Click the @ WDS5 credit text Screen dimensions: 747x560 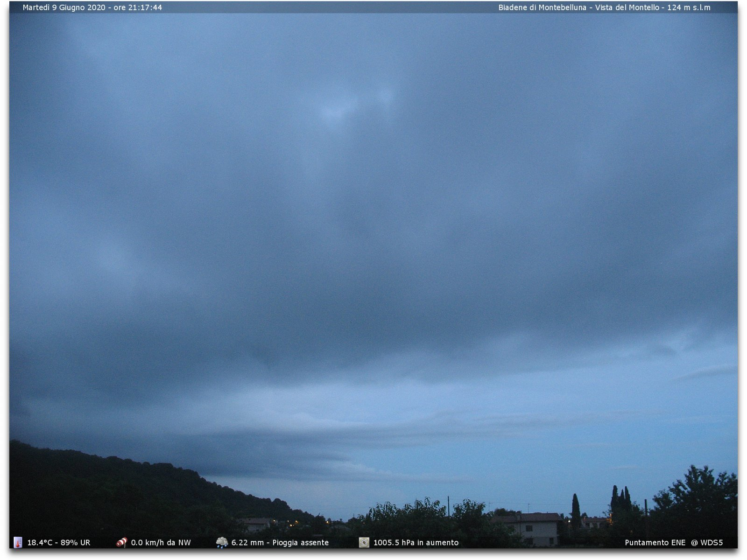pos(707,543)
